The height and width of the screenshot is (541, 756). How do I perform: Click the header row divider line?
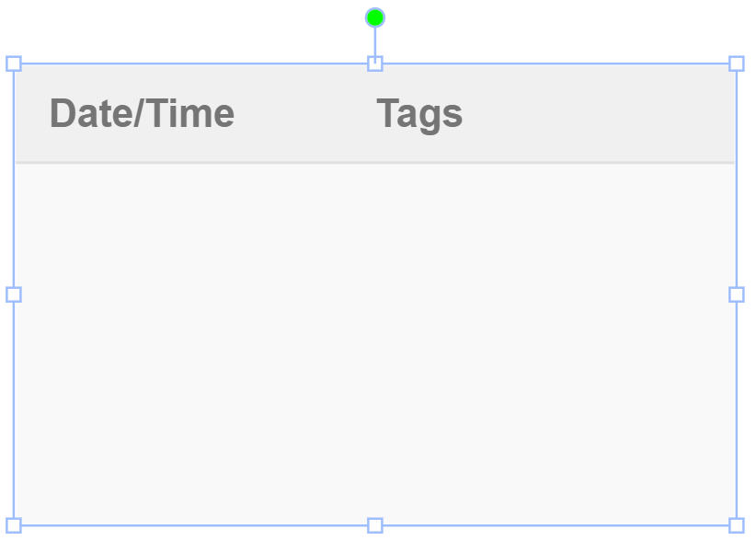(x=374, y=163)
